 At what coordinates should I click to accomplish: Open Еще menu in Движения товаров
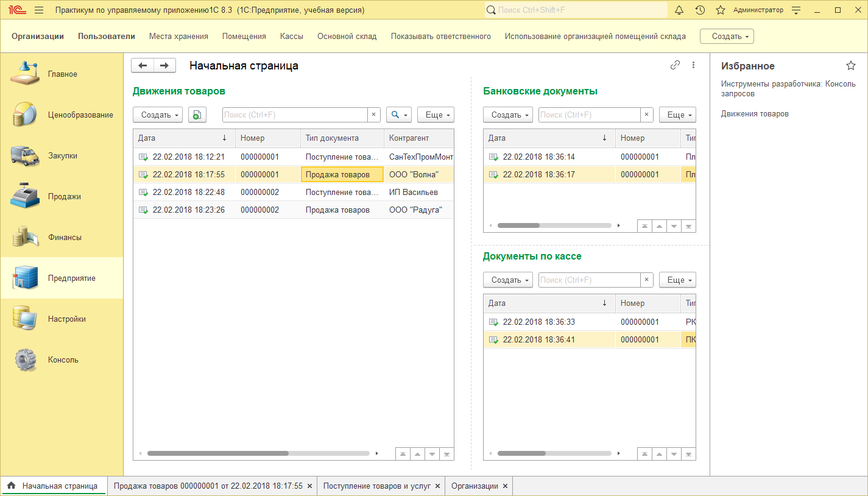coord(436,115)
